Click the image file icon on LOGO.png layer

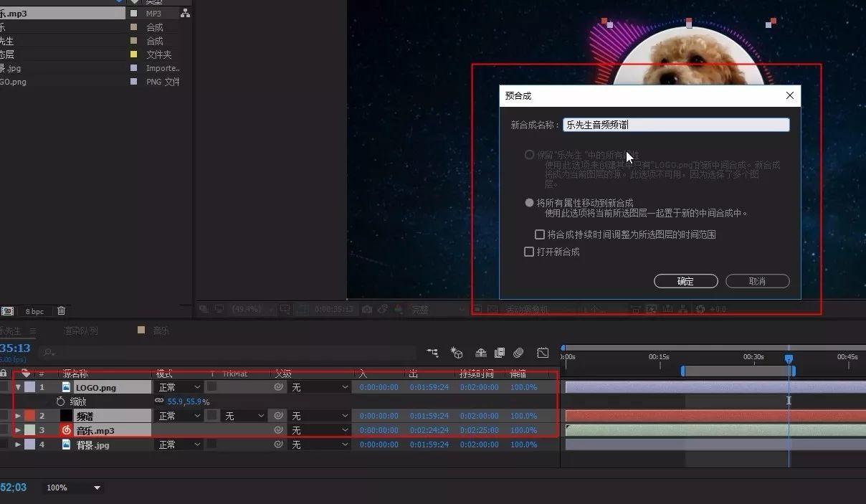(x=66, y=387)
